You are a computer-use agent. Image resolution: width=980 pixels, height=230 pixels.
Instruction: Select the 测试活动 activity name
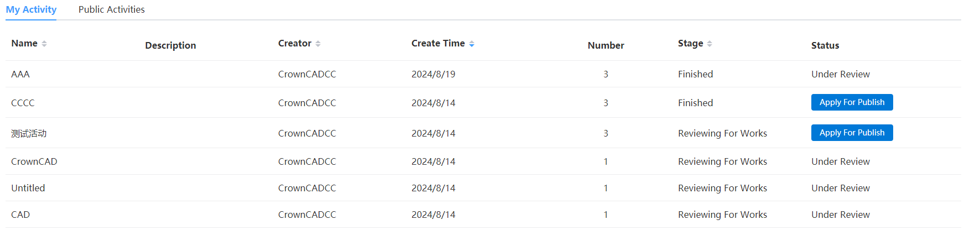coord(29,133)
